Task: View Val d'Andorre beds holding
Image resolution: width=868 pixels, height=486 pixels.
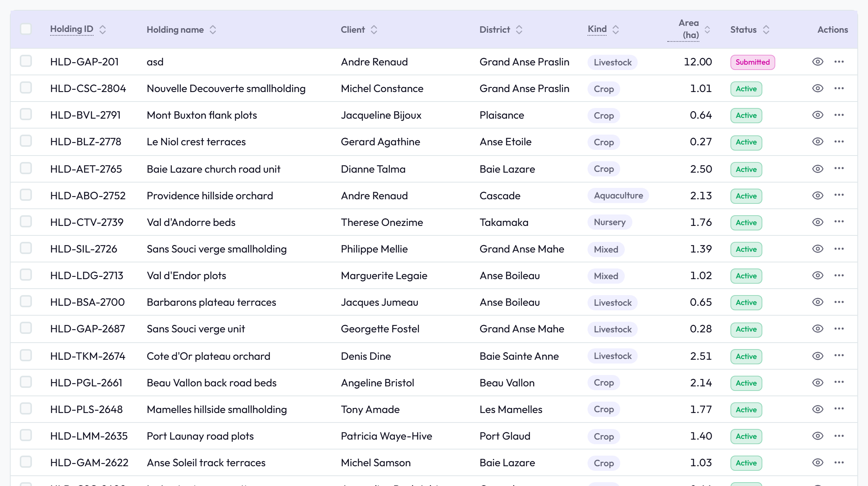Action: tap(817, 222)
